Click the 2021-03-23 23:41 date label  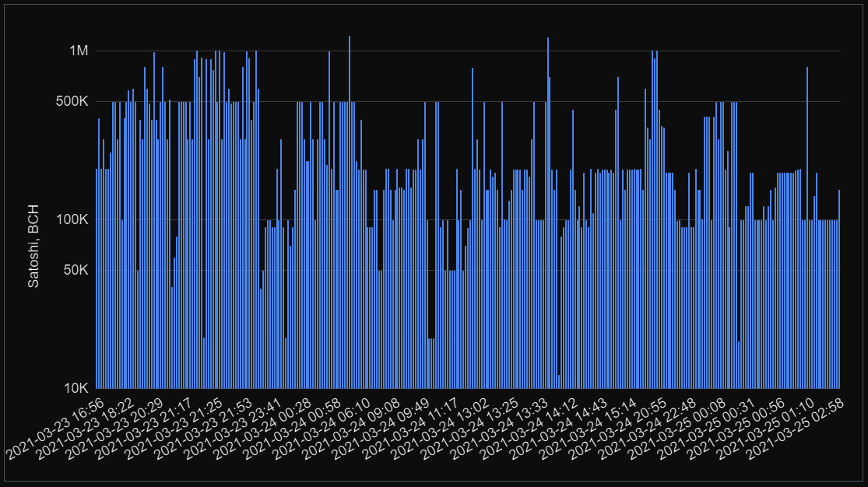pyautogui.click(x=234, y=429)
